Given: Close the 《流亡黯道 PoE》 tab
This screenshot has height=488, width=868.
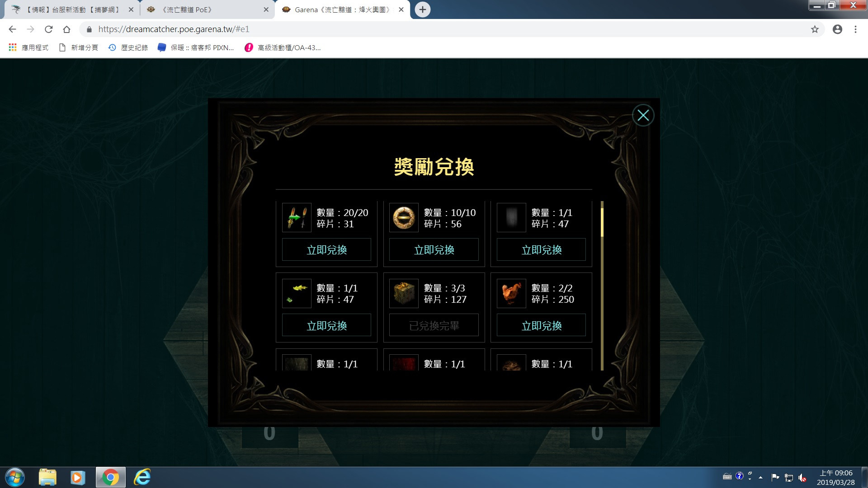Looking at the screenshot, I should [266, 9].
